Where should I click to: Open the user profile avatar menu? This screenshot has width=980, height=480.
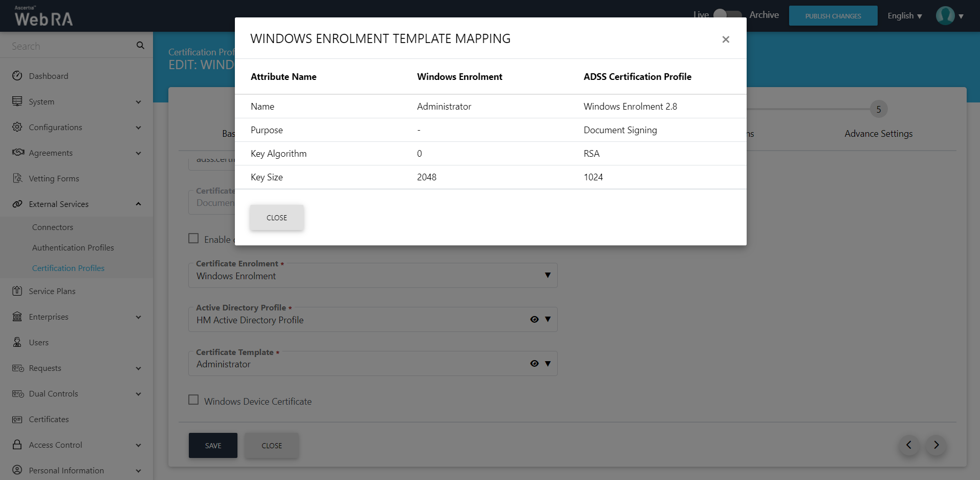click(x=945, y=16)
